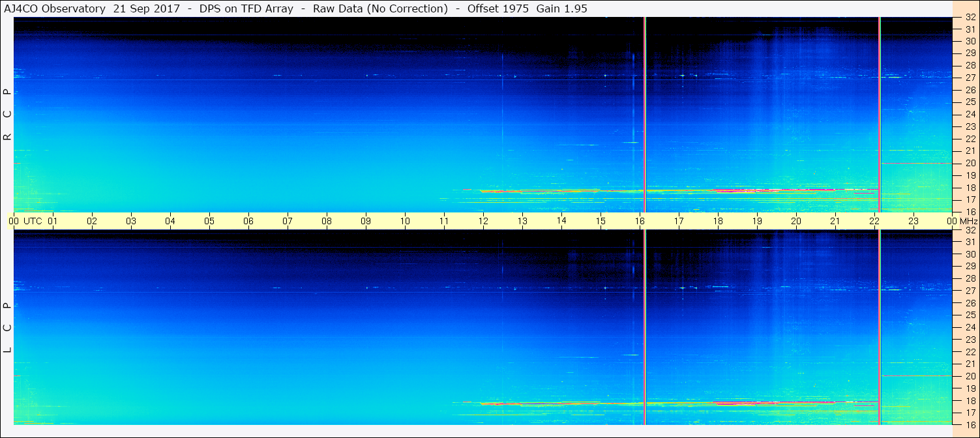Pick the hour label "23" on the UTC time axis
The width and height of the screenshot is (980, 438).
(913, 221)
